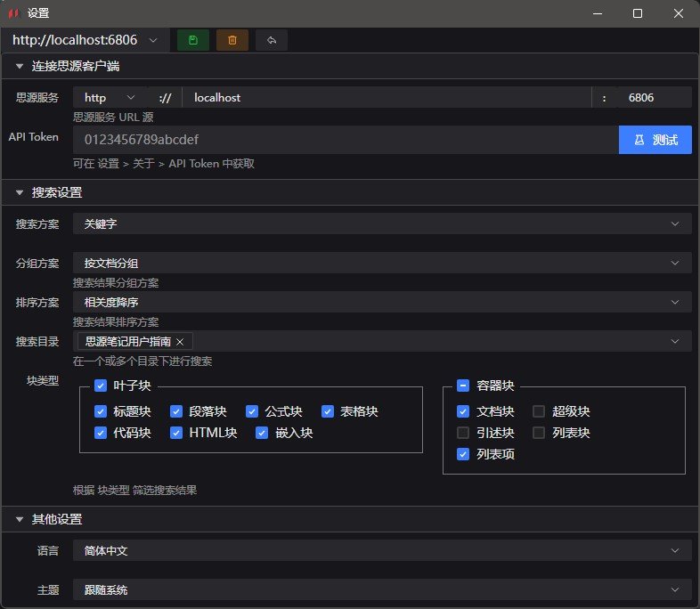Open the 排序方案 dropdown showing 相关度降序
Screen dimensions: 700x609
(x=381, y=303)
